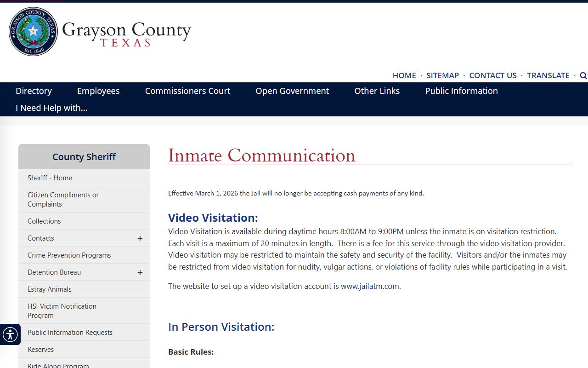Open Crime Prevention Programs page

[x=84, y=255]
